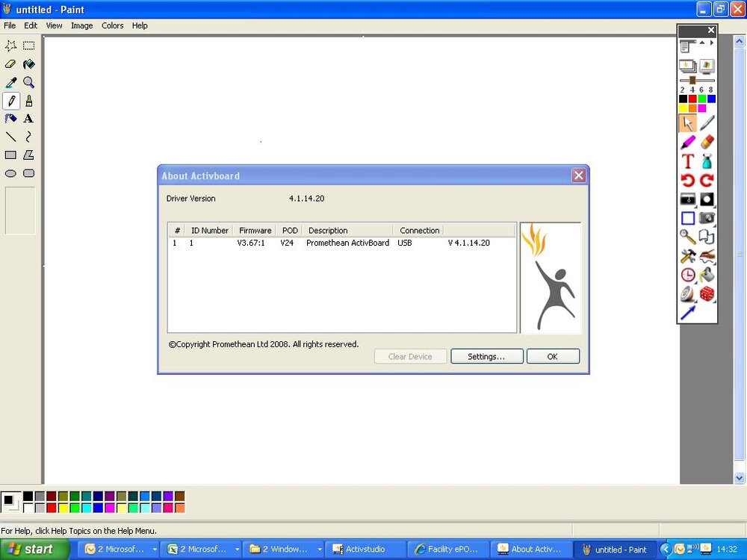The image size is (747, 560).
Task: Select the Rounded Rectangle tool
Action: tap(29, 173)
